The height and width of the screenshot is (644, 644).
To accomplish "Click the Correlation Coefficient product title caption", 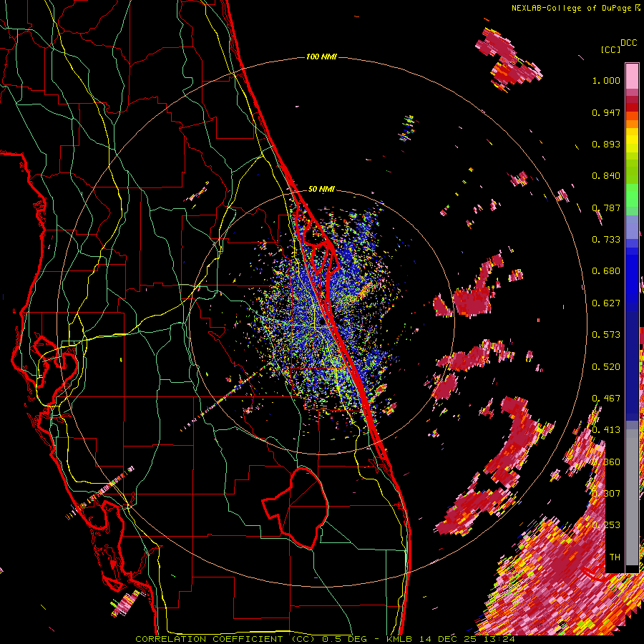I will click(x=325, y=639).
